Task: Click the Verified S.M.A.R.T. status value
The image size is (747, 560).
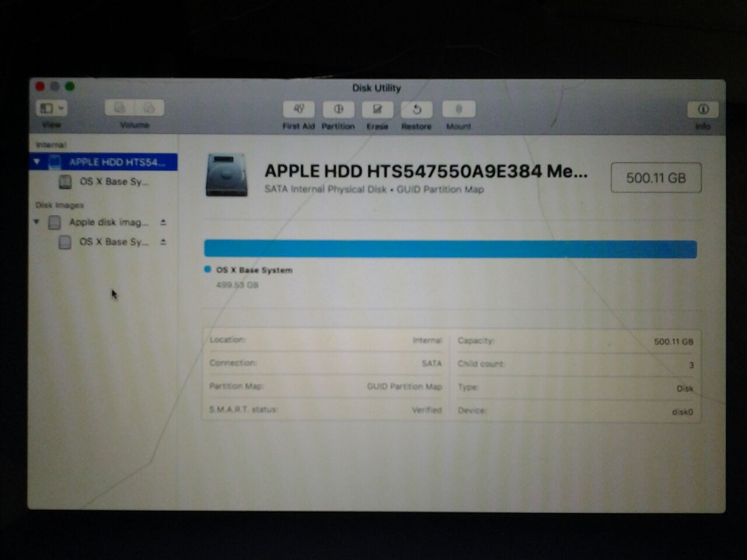Action: pos(427,410)
